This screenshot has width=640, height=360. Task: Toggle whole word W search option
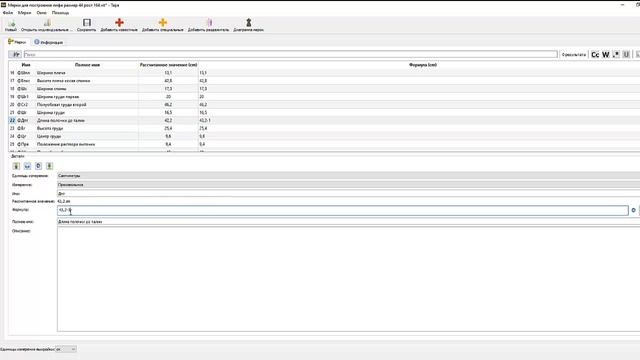(x=606, y=54)
